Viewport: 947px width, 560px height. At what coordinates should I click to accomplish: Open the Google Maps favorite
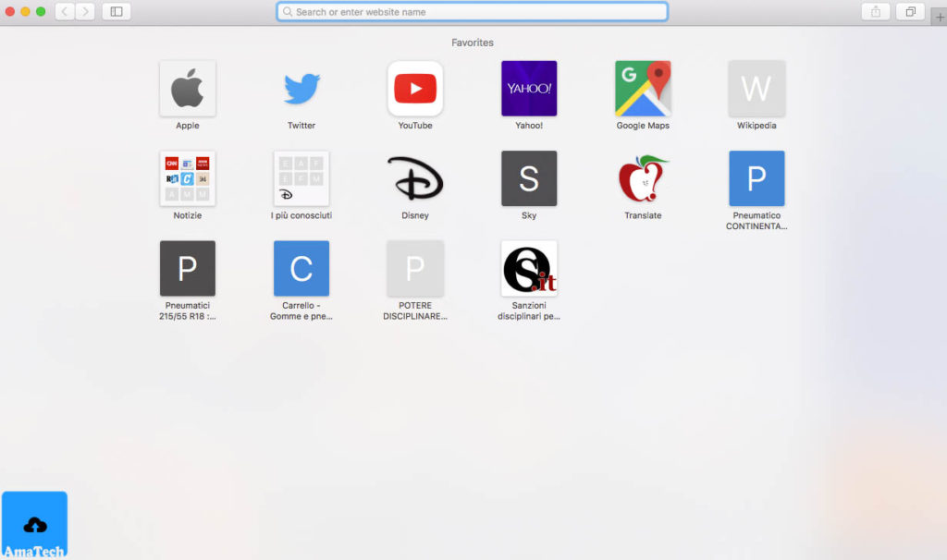click(643, 88)
